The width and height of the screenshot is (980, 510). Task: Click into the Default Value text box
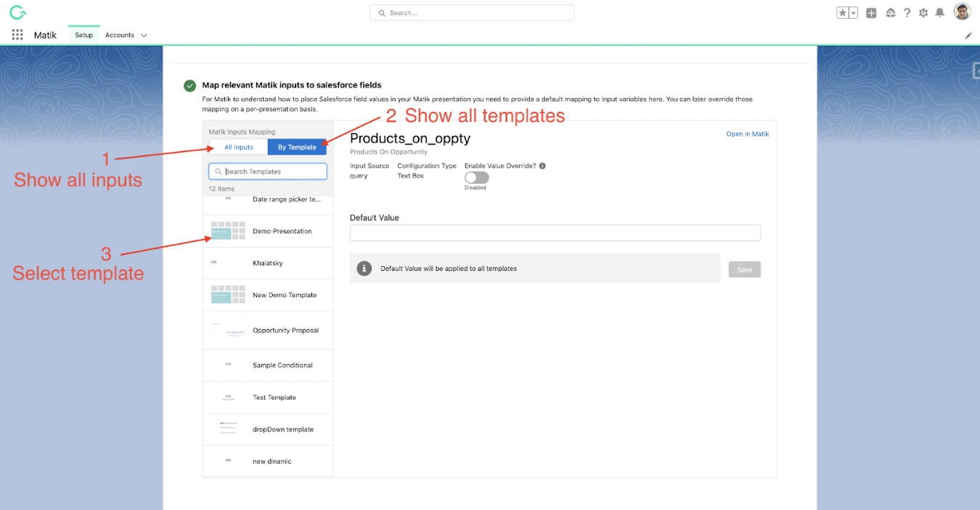click(555, 232)
